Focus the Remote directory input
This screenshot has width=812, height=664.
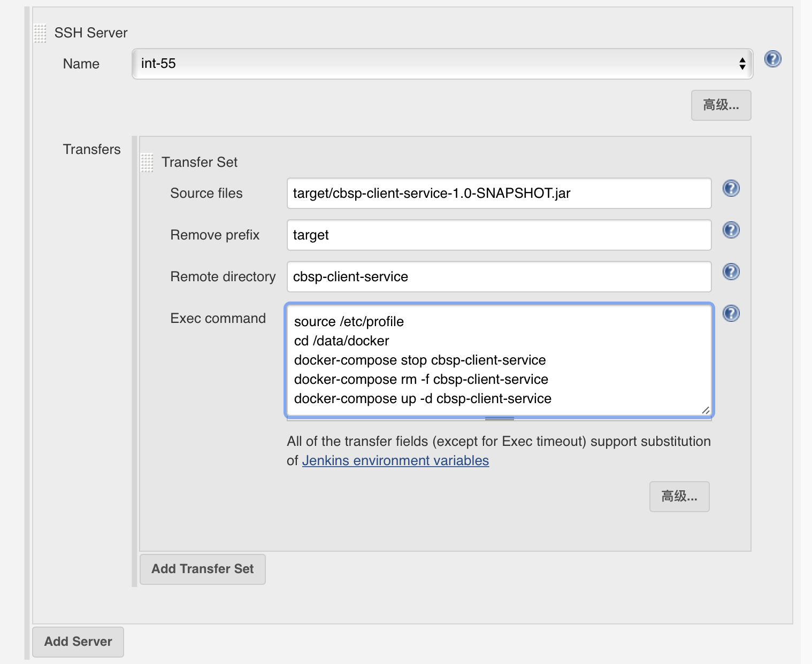(499, 276)
